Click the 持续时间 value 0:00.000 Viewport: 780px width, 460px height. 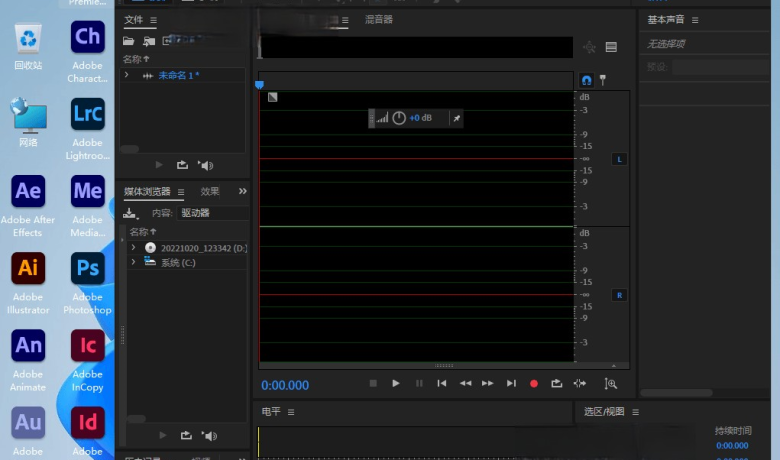(x=732, y=446)
